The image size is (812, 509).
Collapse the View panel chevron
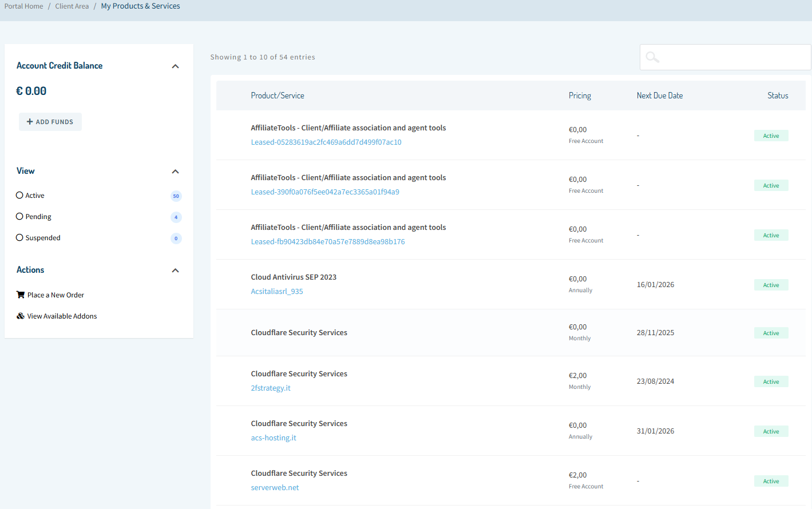[175, 172]
